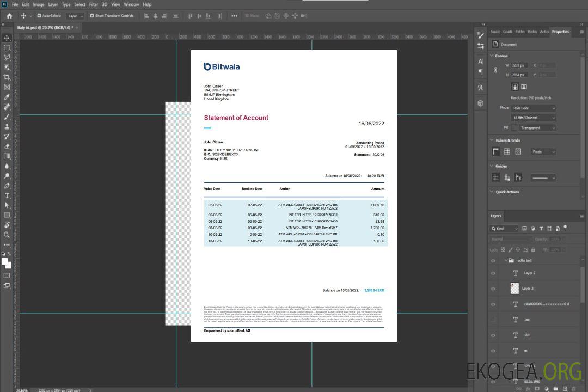The width and height of the screenshot is (588, 392).
Task: Select the Healing Brush tool
Action: coord(7,107)
